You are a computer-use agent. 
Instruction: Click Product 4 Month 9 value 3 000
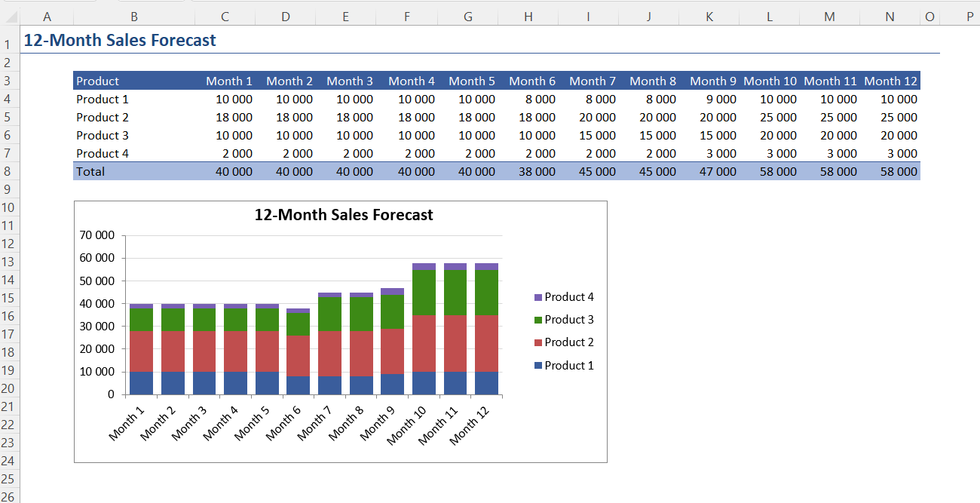click(709, 153)
